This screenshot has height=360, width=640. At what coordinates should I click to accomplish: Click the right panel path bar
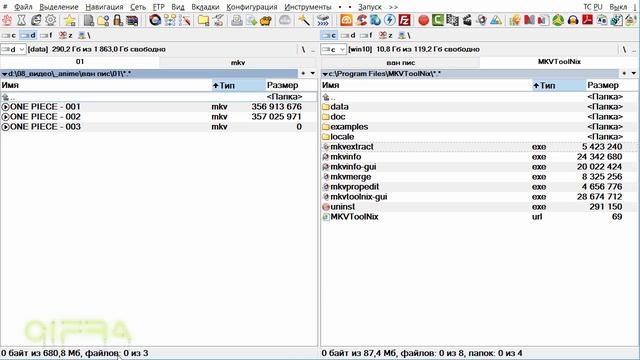(470, 73)
